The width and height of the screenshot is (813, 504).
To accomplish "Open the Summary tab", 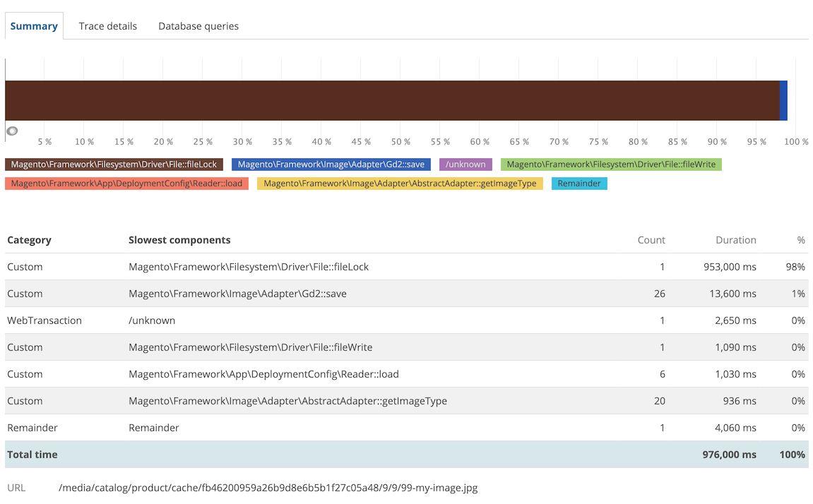I will point(34,26).
